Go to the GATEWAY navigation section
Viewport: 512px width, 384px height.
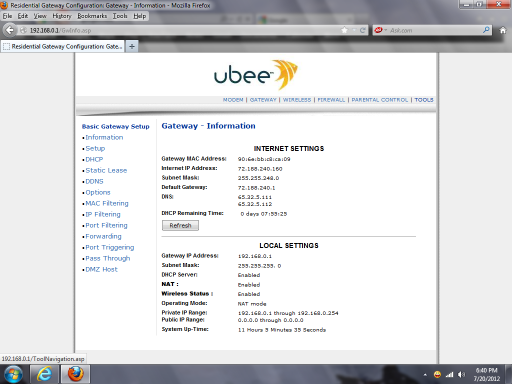(x=263, y=100)
